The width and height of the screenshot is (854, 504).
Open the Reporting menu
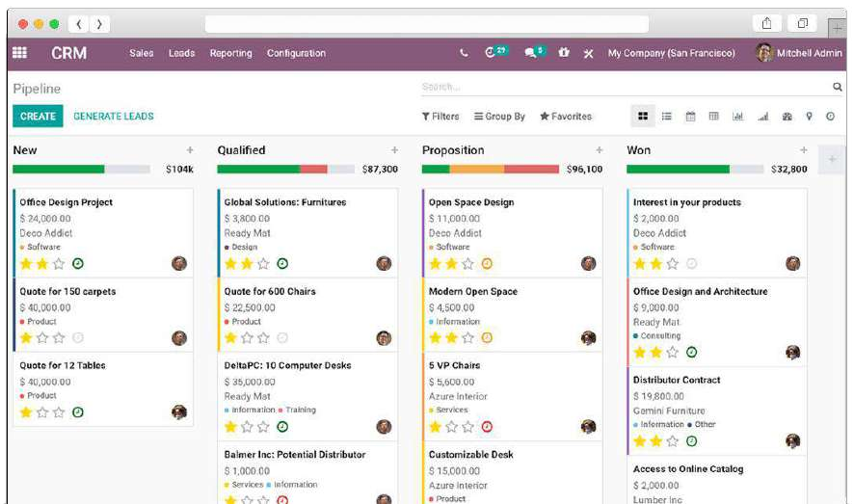231,53
